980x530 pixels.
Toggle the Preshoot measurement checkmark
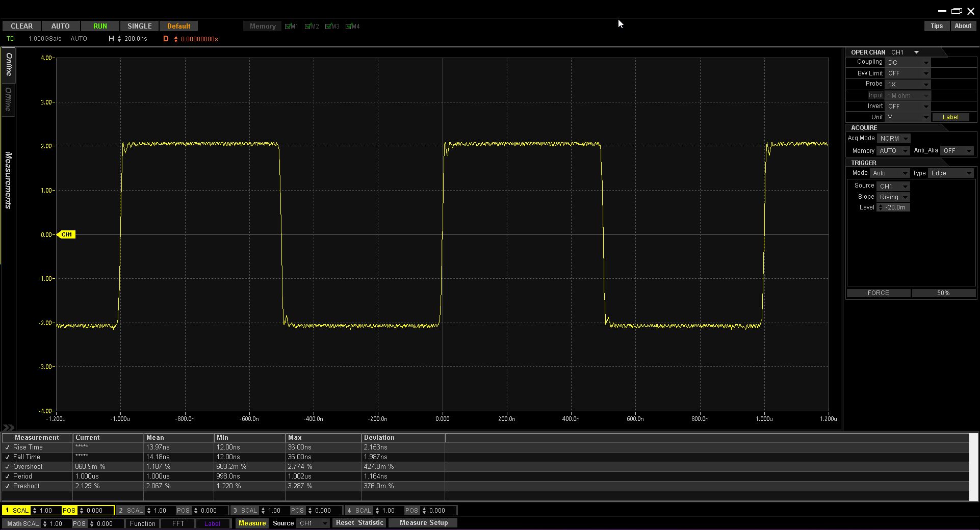click(7, 486)
